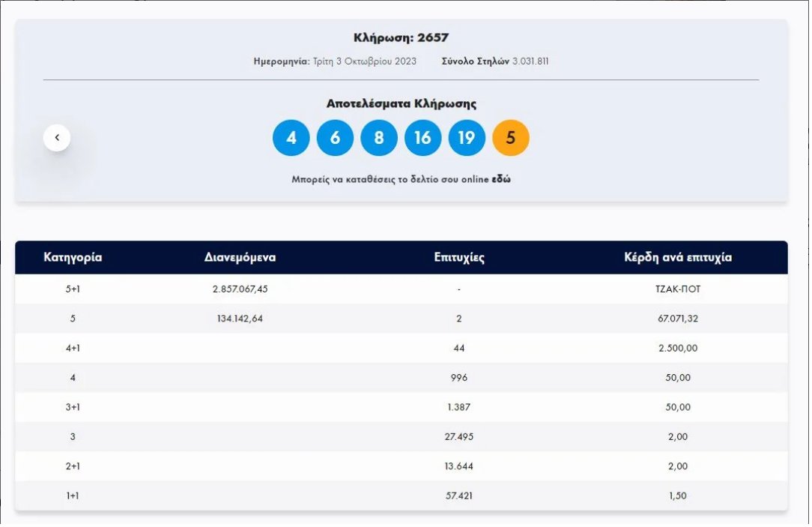This screenshot has height=527, width=812.
Task: Select the number 16 ball
Action: click(x=422, y=138)
